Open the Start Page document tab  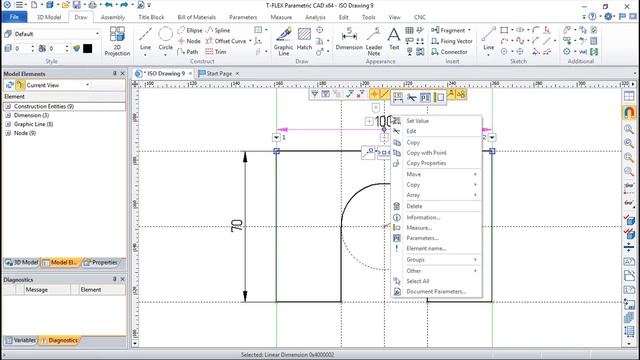pos(219,73)
